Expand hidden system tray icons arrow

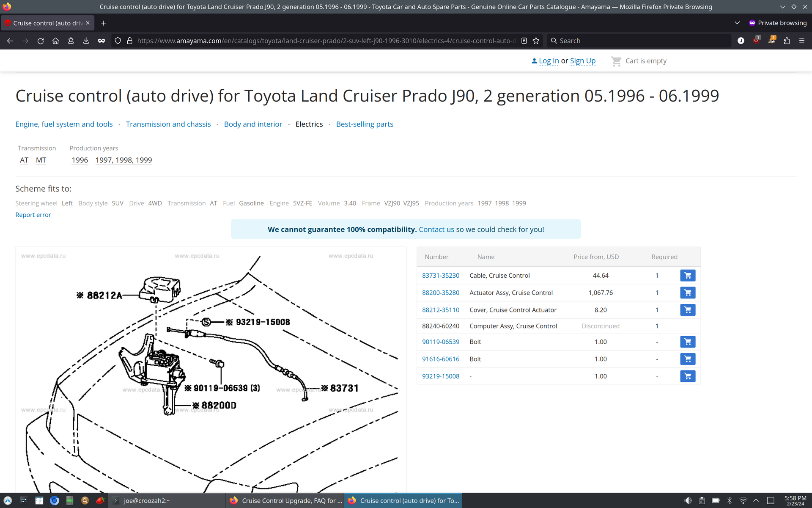tap(756, 500)
